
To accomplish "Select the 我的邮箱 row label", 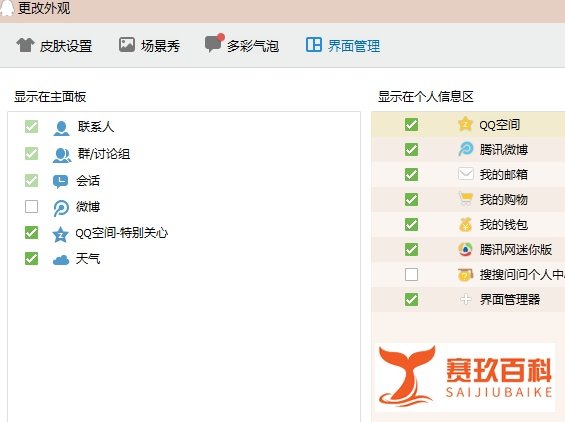I will [504, 174].
